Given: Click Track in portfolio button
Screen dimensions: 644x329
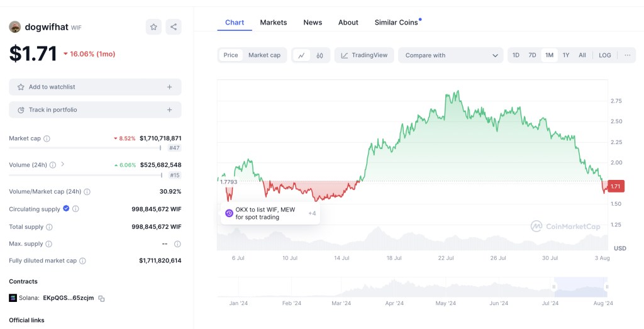Looking at the screenshot, I should (96, 110).
